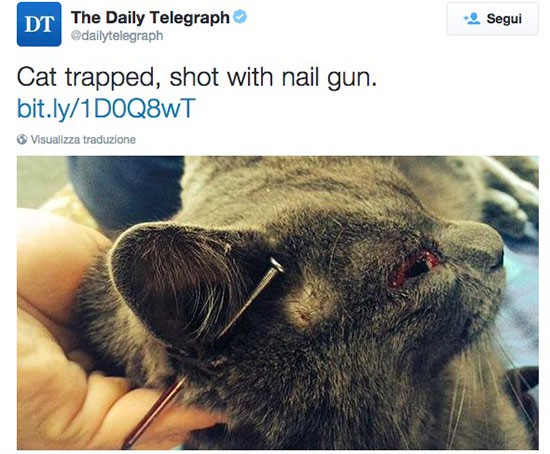
Task: Open the bit.ly/1D0Q8wT link
Action: click(x=106, y=108)
